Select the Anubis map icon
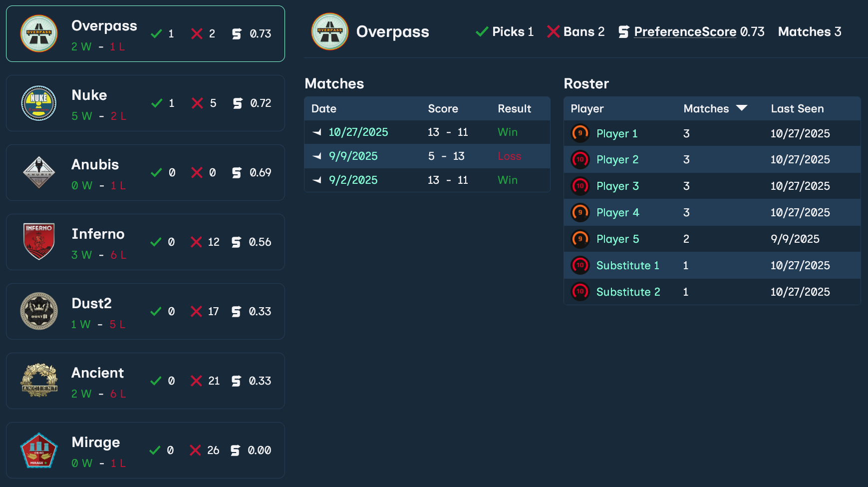The width and height of the screenshot is (868, 487). coord(39,172)
